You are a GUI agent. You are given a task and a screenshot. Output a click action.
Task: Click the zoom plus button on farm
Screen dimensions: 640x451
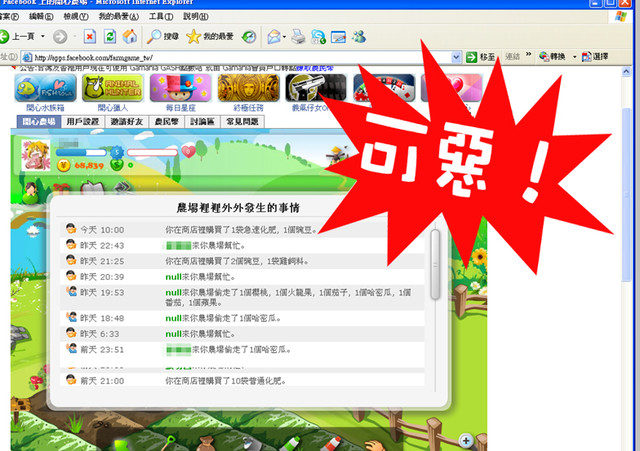[466, 441]
